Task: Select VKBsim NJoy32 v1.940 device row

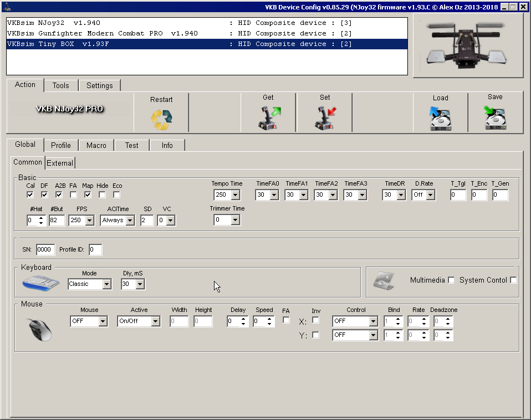Action: click(207, 23)
